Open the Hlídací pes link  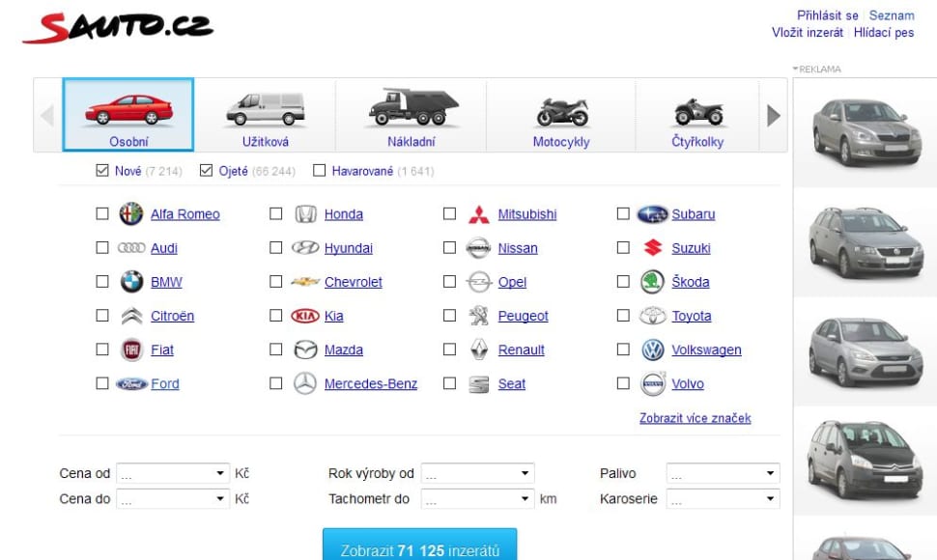click(884, 32)
